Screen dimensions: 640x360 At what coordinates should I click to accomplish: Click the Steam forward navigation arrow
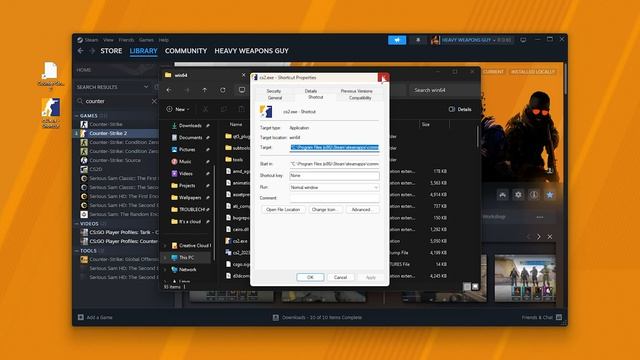(92, 51)
